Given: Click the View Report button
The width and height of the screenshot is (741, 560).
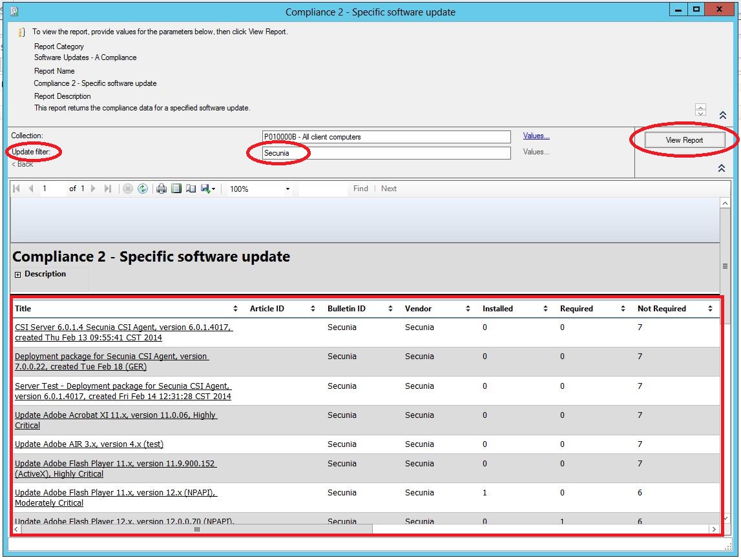Looking at the screenshot, I should tap(684, 140).
